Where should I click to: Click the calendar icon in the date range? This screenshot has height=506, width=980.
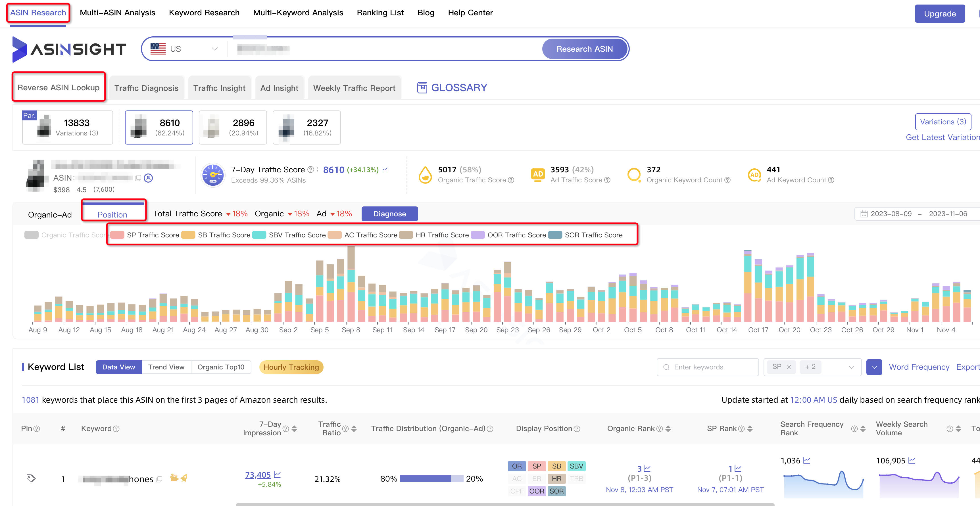pos(864,214)
